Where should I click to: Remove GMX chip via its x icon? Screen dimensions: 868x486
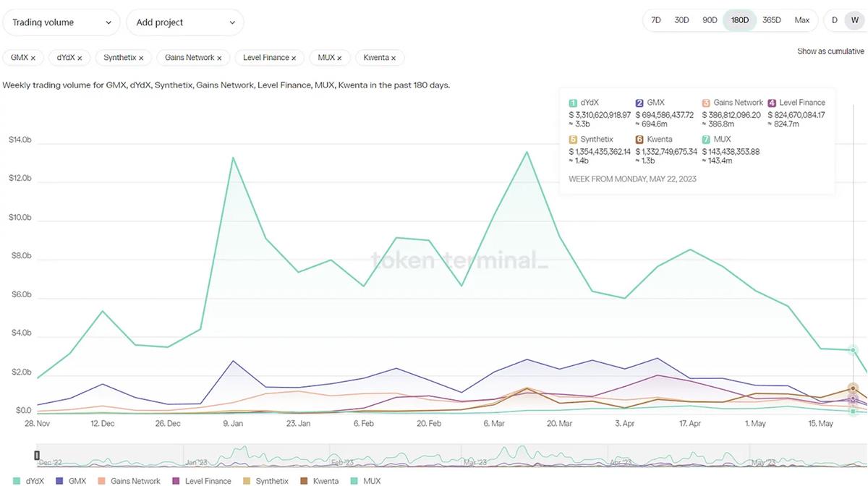pyautogui.click(x=33, y=58)
